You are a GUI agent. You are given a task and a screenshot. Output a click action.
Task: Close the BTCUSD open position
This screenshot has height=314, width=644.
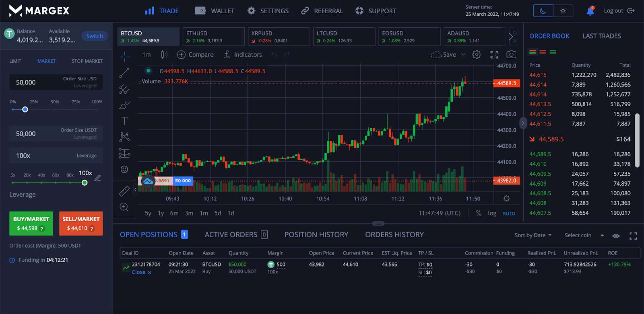142,272
